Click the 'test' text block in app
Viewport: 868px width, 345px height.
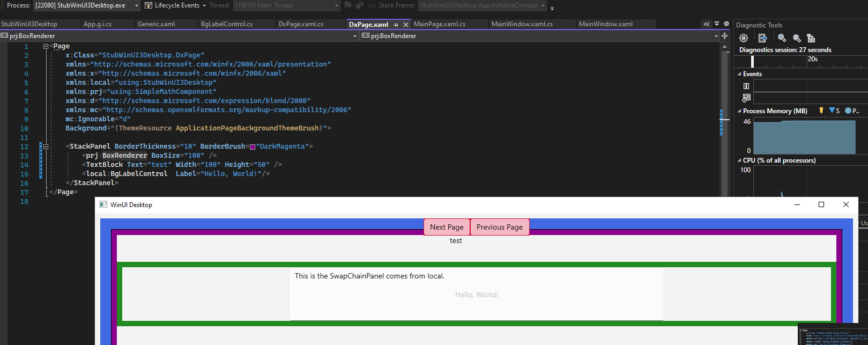456,241
